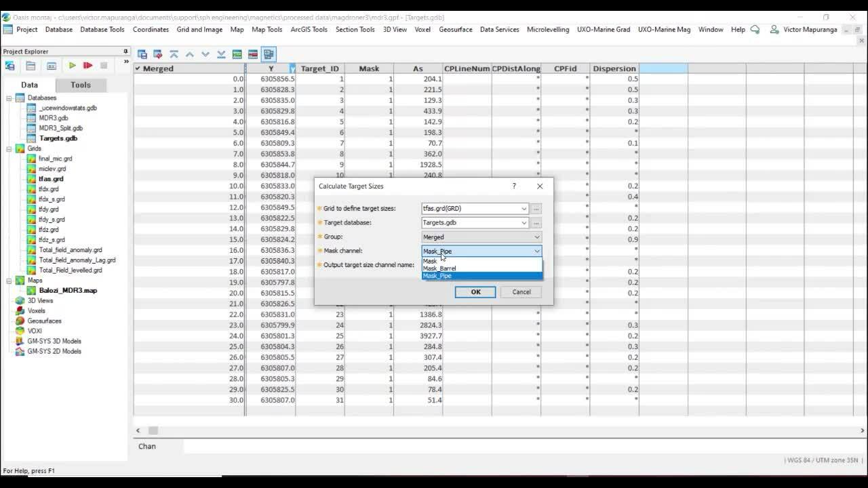The height and width of the screenshot is (488, 868).
Task: Click the red channel grid toolbar icon
Action: pos(253,54)
